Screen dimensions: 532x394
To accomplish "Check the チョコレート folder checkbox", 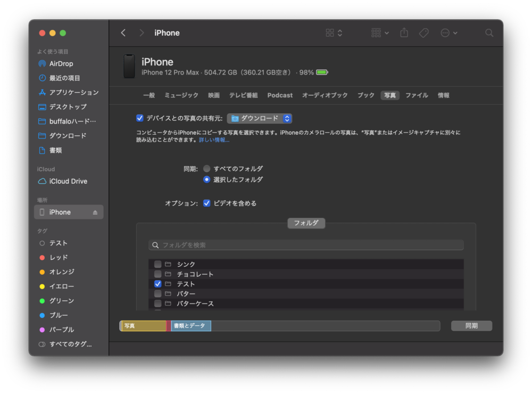I will click(x=158, y=274).
